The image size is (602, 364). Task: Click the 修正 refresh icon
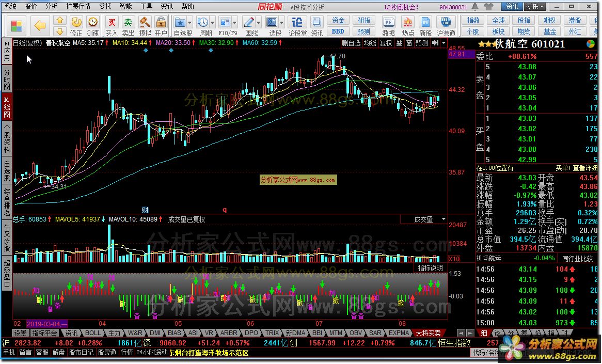pyautogui.click(x=76, y=23)
